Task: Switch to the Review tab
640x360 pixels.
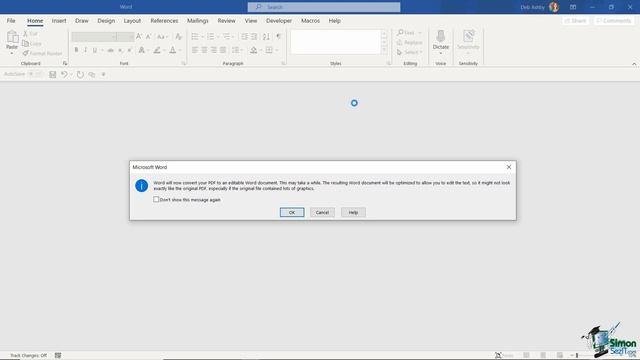Action: (226, 20)
